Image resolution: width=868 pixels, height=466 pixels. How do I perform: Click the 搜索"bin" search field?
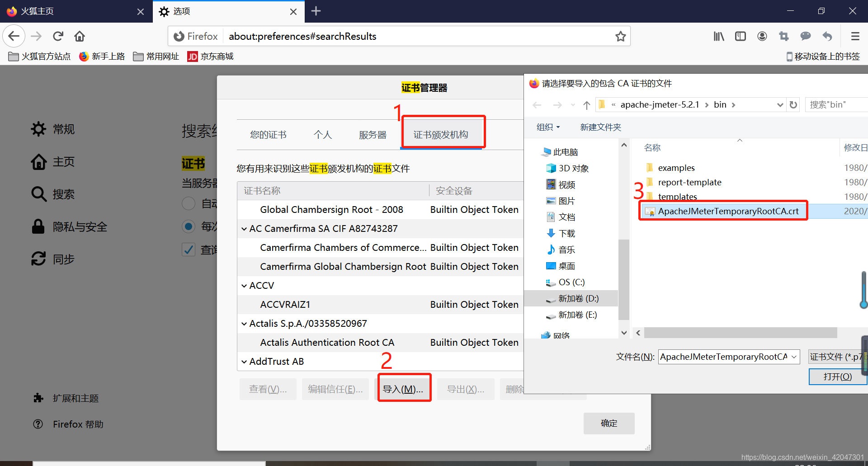click(x=836, y=105)
